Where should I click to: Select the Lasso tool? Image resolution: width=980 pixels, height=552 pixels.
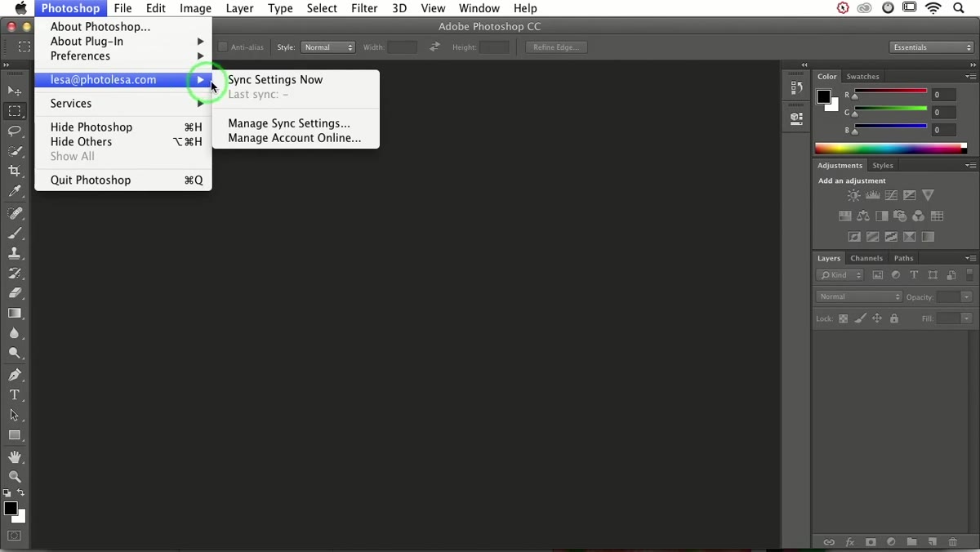[15, 131]
